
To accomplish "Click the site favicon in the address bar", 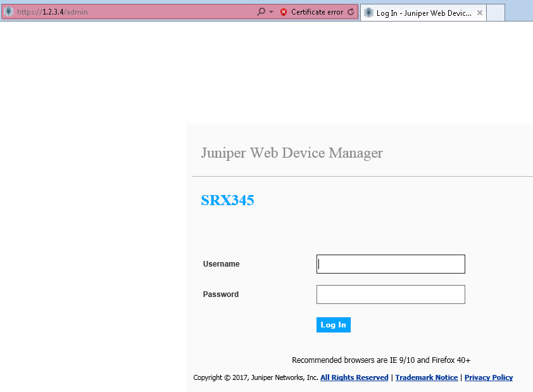I will click(x=8, y=12).
